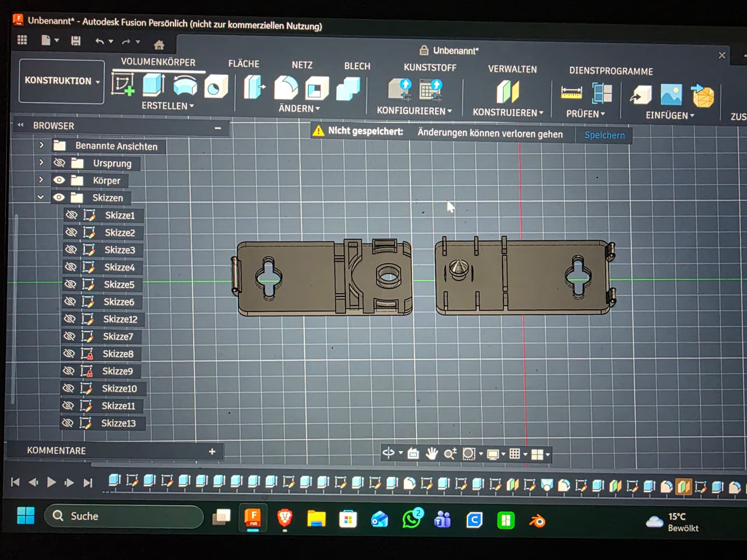
Task: Open the EINFÜGEN dropdown menu
Action: point(670,115)
